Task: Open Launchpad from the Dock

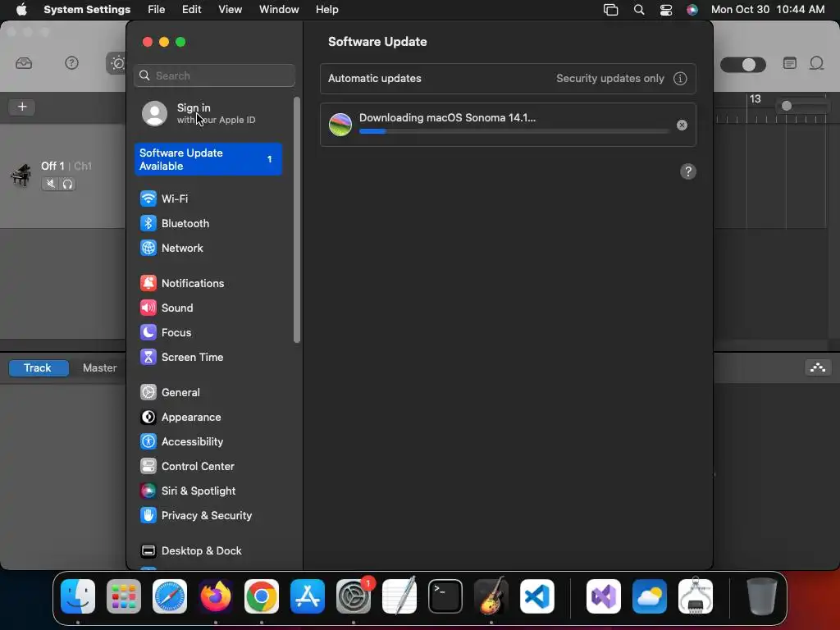Action: coord(124,596)
